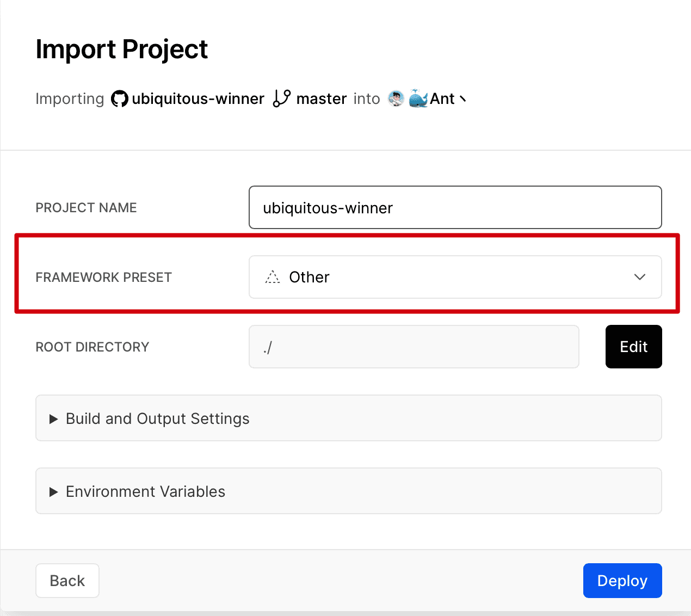Open the Framework Preset dropdown showing Other
The width and height of the screenshot is (691, 616).
(x=455, y=277)
